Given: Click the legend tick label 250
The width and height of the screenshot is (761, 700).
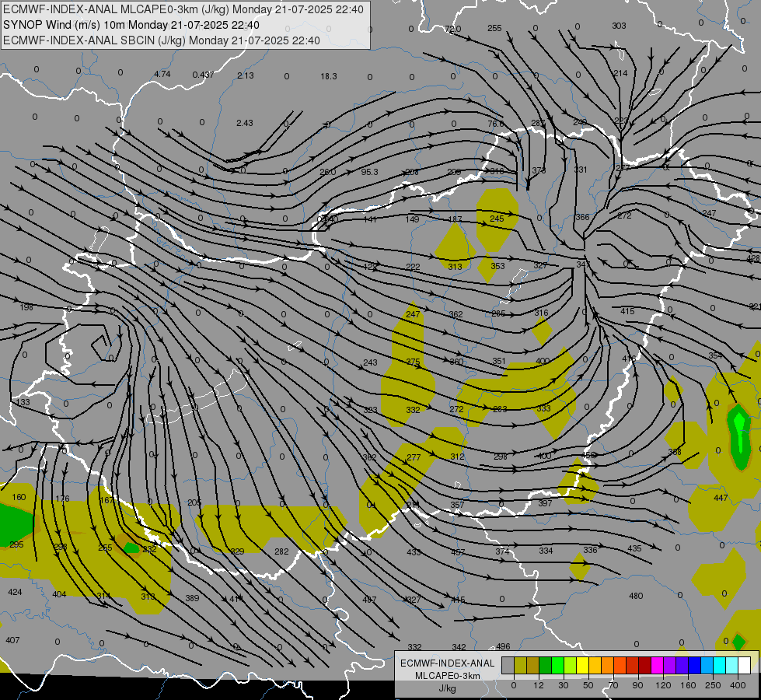Looking at the screenshot, I should tap(713, 685).
